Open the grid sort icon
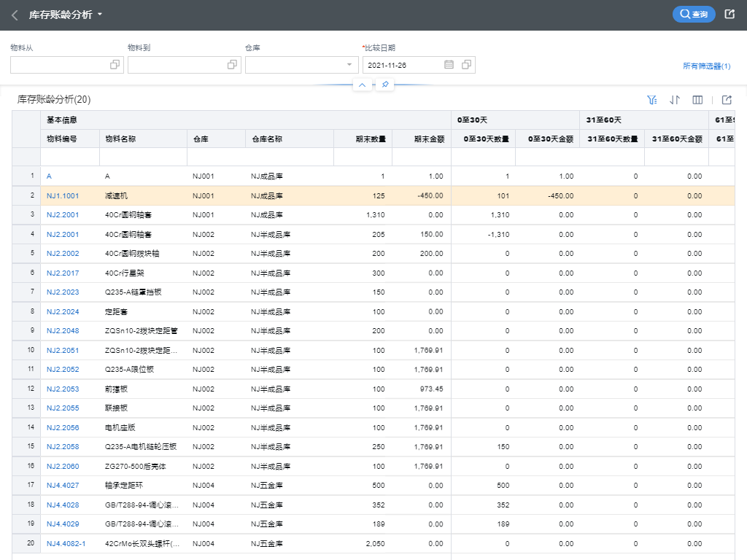Viewport: 747px width, 560px height. click(675, 100)
